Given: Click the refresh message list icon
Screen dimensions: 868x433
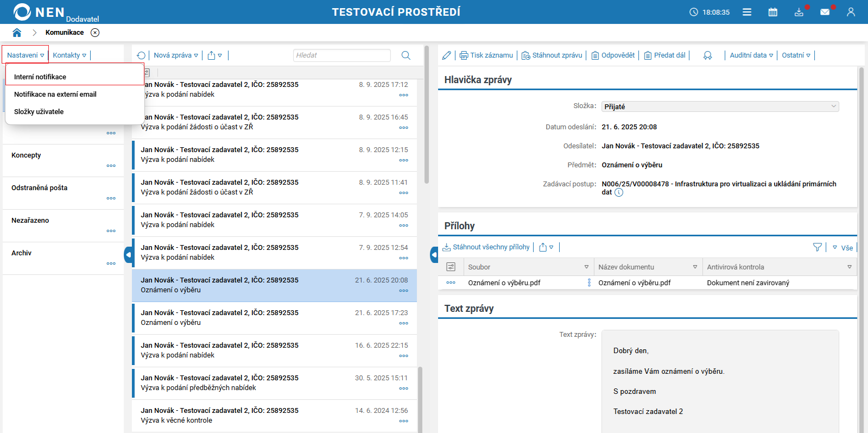Looking at the screenshot, I should 141,55.
